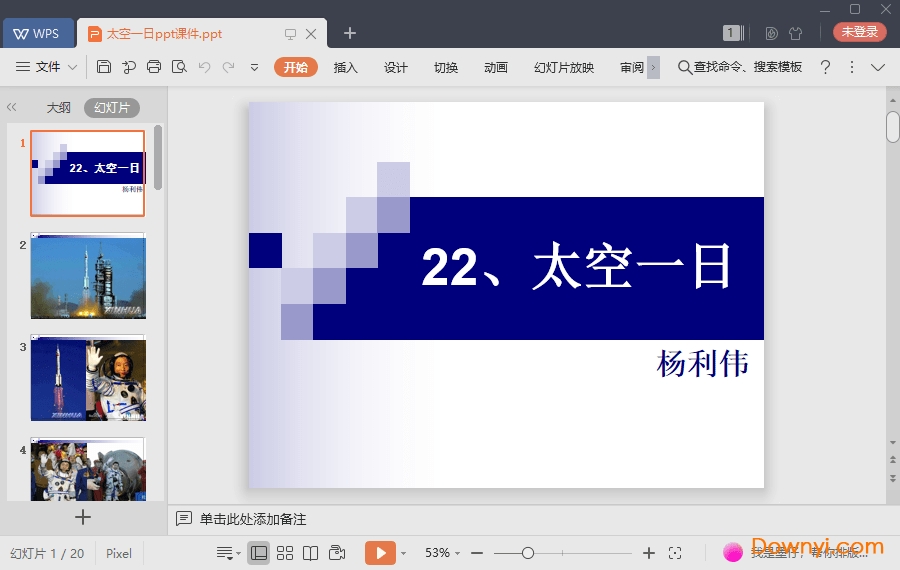Click the Save icon in toolbar
Image resolution: width=900 pixels, height=570 pixels.
(x=104, y=67)
